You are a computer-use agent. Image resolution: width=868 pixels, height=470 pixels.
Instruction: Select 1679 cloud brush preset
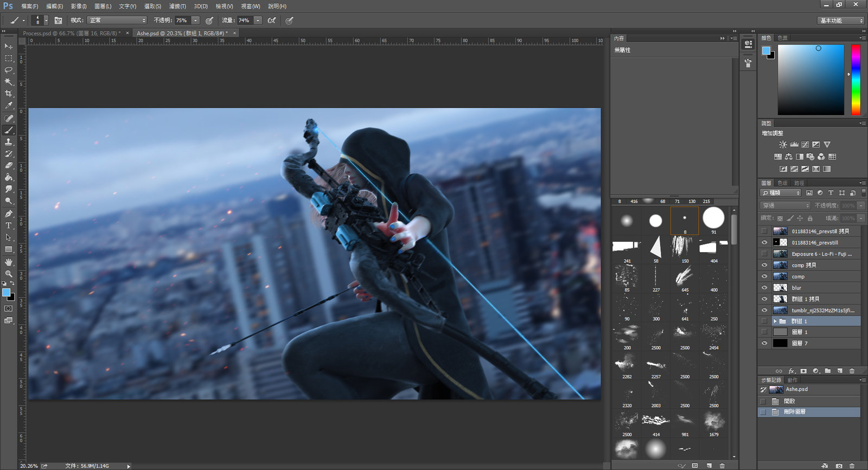pos(713,423)
